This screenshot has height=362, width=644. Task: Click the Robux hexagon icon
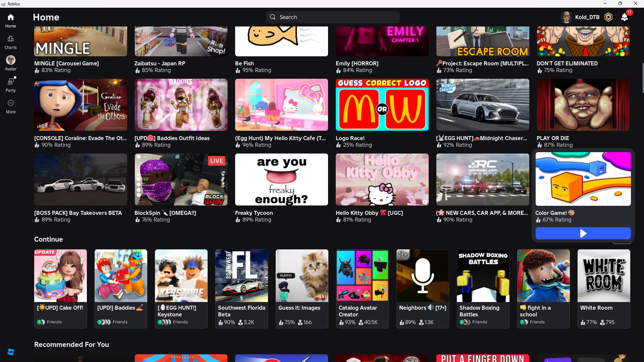608,17
